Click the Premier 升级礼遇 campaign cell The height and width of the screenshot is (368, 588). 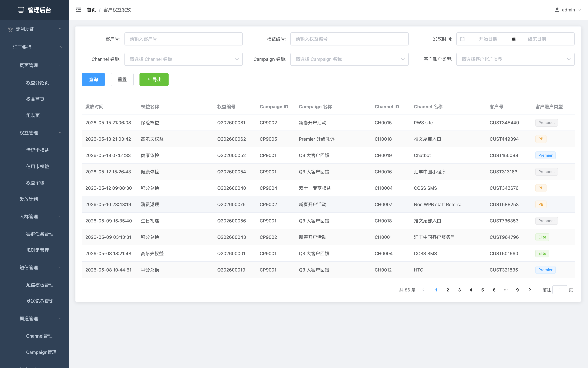[317, 139]
